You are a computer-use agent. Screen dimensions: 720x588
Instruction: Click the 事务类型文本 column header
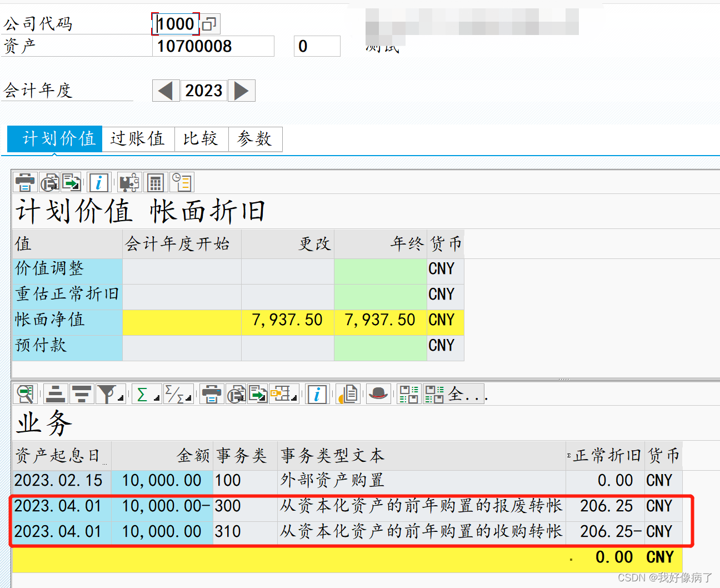pos(422,456)
